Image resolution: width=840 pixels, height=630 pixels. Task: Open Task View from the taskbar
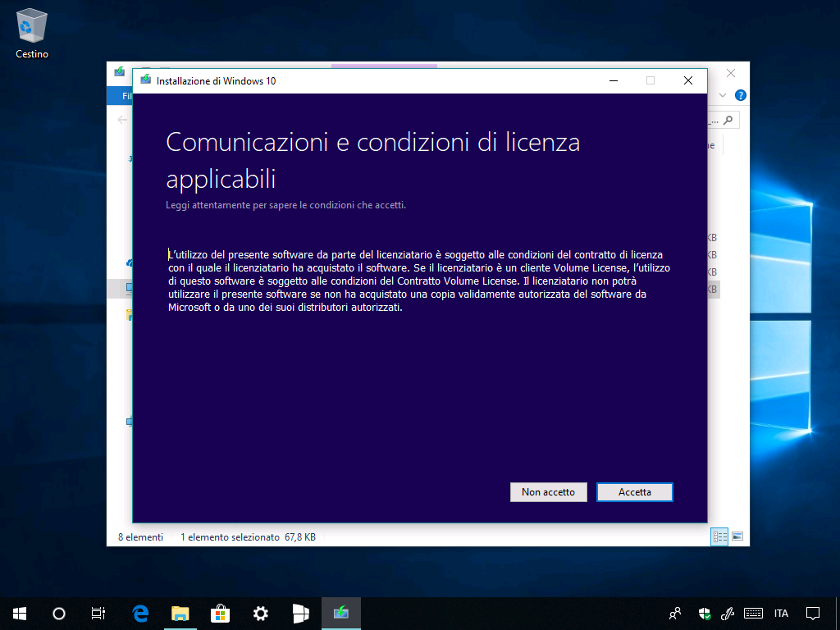pyautogui.click(x=98, y=614)
